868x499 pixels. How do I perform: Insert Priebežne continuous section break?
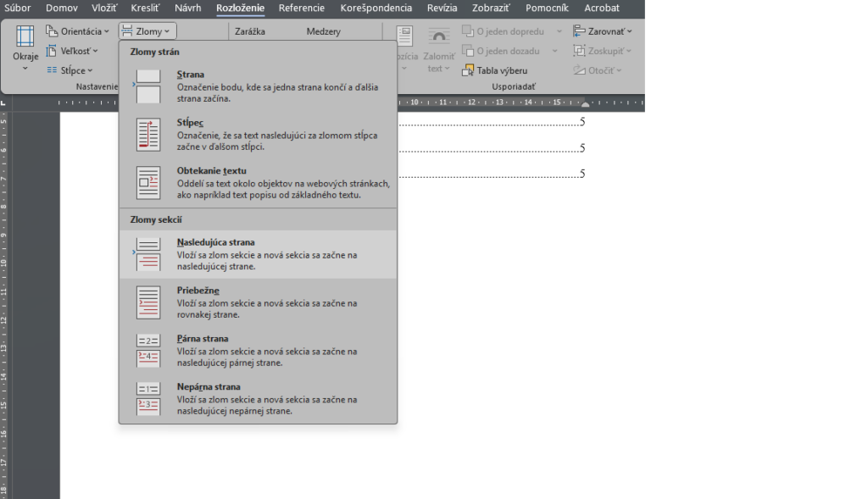[x=258, y=302]
